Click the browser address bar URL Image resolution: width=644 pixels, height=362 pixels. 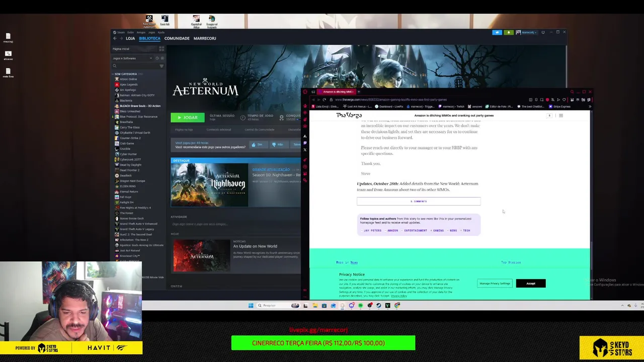tap(390, 100)
